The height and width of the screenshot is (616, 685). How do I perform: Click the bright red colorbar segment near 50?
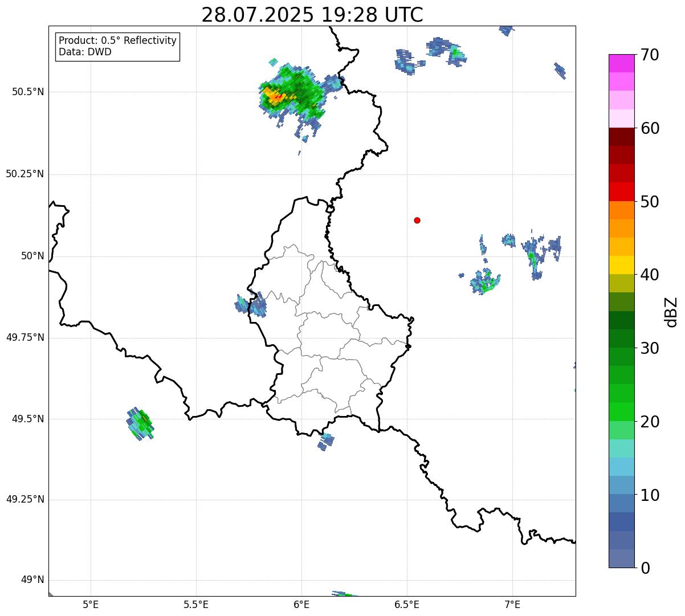click(x=622, y=192)
